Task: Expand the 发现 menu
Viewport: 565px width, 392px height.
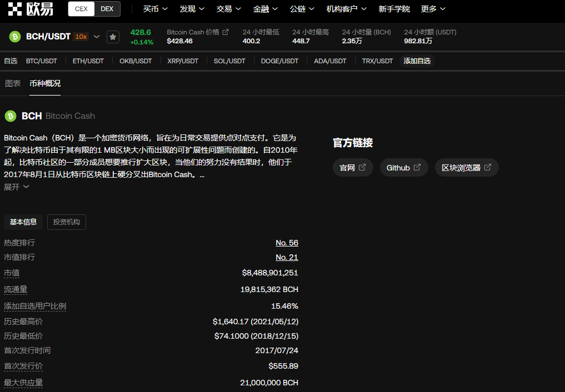Action: 192,9
